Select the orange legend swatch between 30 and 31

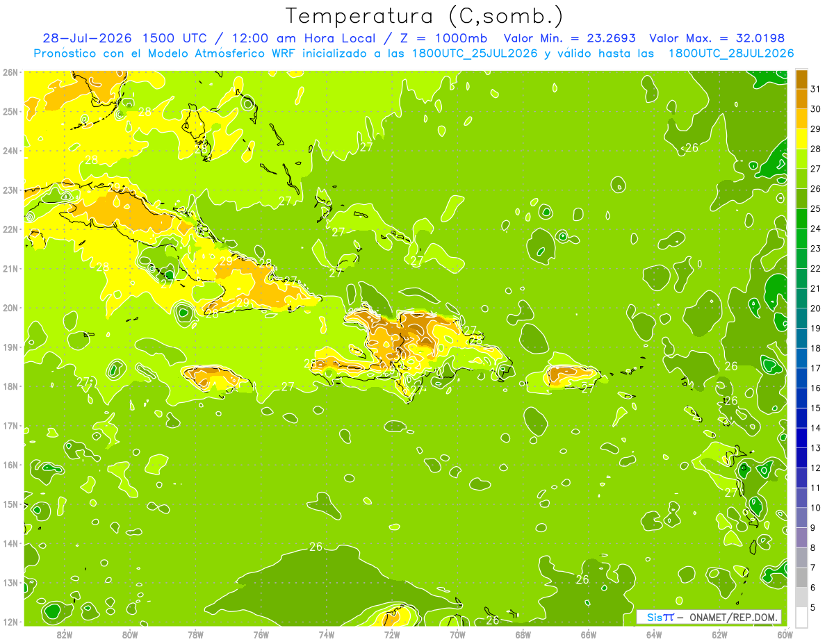[801, 99]
